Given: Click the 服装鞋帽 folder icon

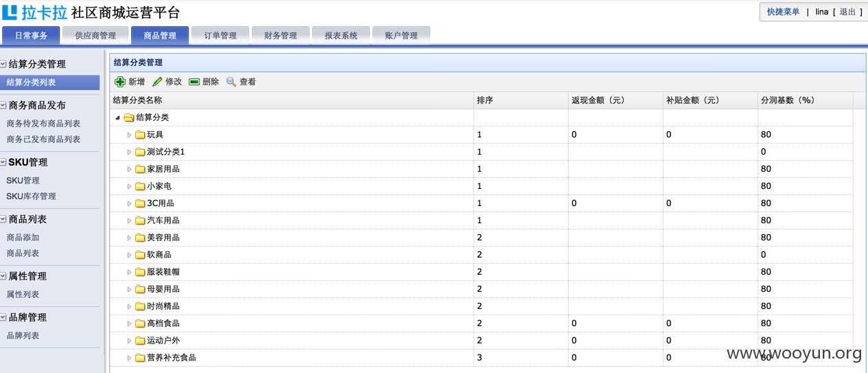Looking at the screenshot, I should pyautogui.click(x=140, y=272).
